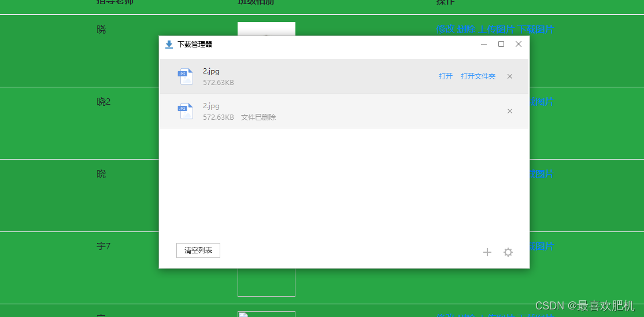Image resolution: width=644 pixels, height=317 pixels.
Task: Click 打开文件夹 for 2.jpg
Action: click(478, 76)
